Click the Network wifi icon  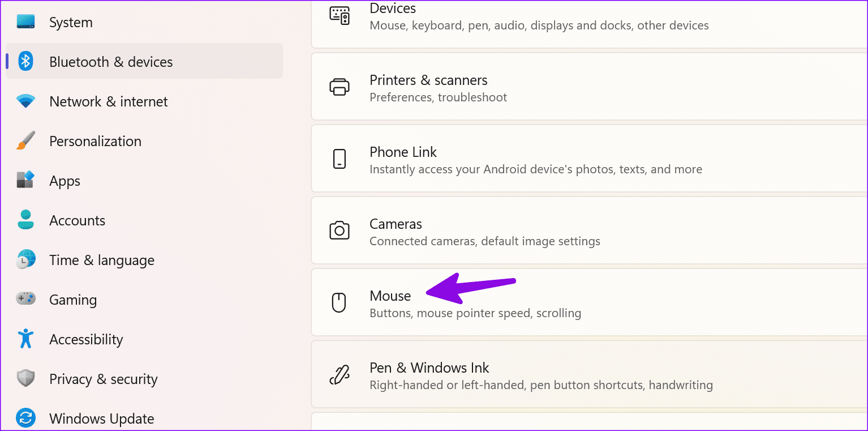25,101
